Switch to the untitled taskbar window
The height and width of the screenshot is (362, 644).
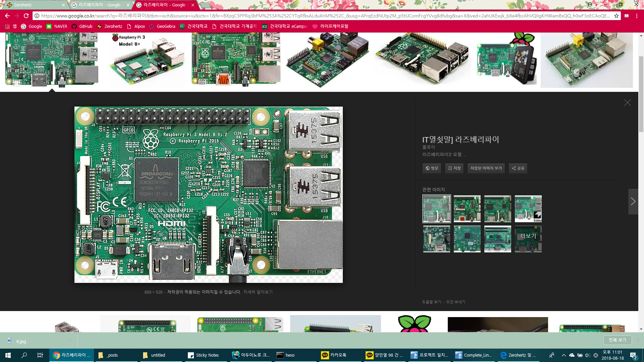[x=161, y=355]
